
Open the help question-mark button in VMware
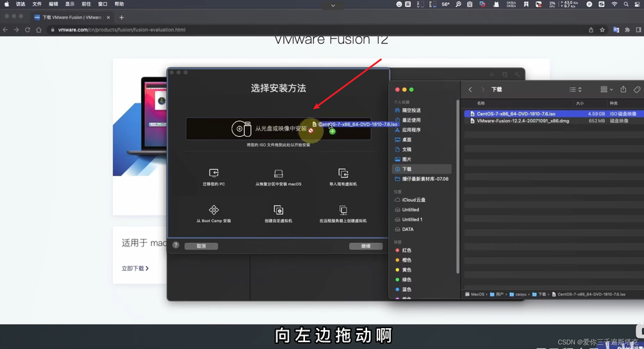(176, 245)
